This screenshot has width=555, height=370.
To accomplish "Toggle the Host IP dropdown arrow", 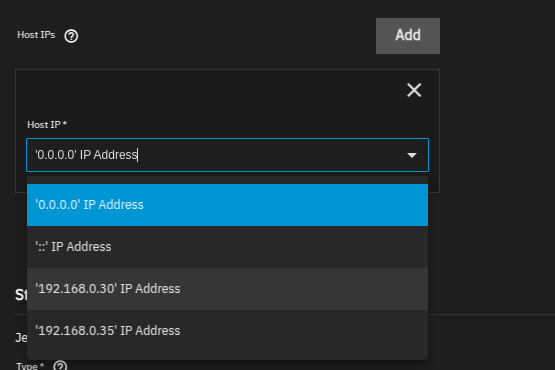I will pyautogui.click(x=412, y=155).
